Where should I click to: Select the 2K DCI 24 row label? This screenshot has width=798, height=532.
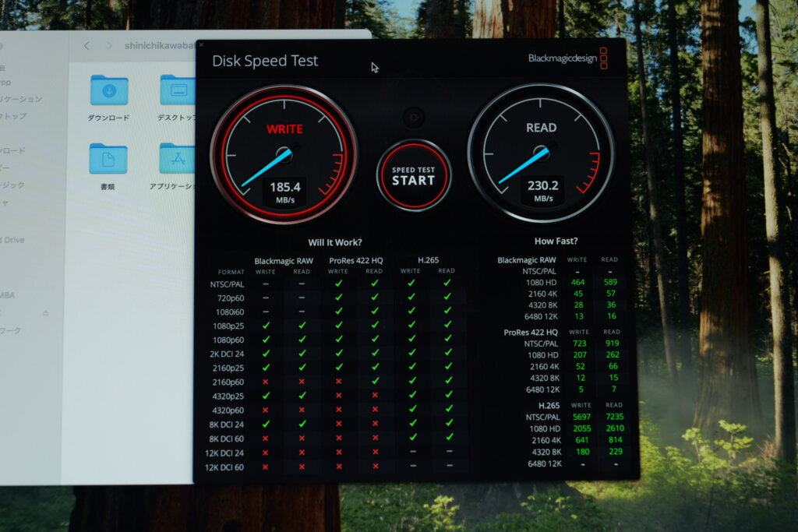[x=227, y=354]
